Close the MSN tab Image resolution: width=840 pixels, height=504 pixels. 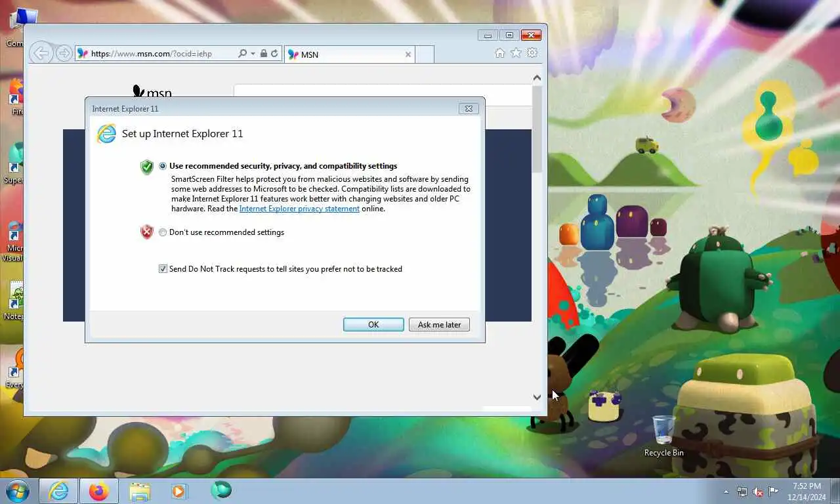(x=408, y=54)
